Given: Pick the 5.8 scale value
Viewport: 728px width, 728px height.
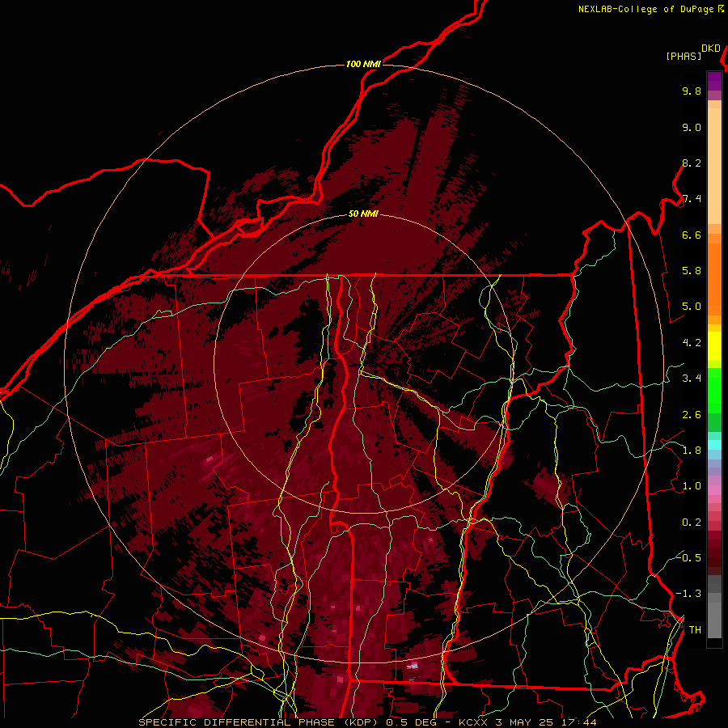Looking at the screenshot, I should [x=692, y=271].
